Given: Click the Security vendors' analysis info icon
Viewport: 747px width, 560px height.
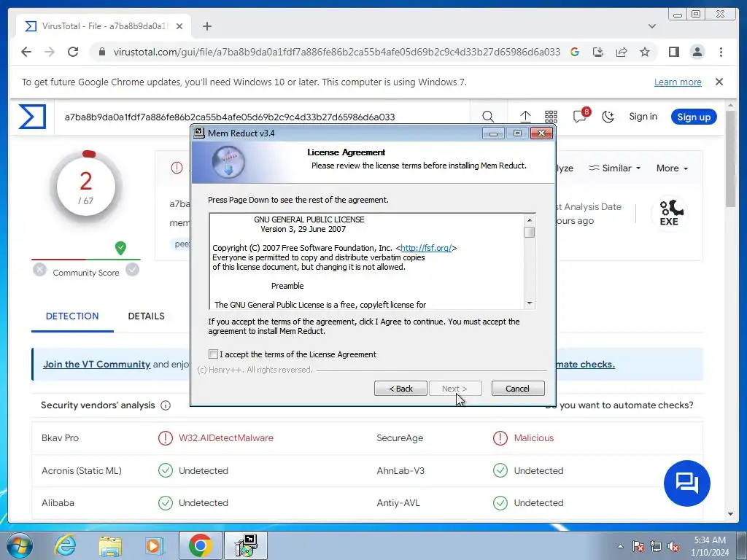Looking at the screenshot, I should (x=166, y=405).
